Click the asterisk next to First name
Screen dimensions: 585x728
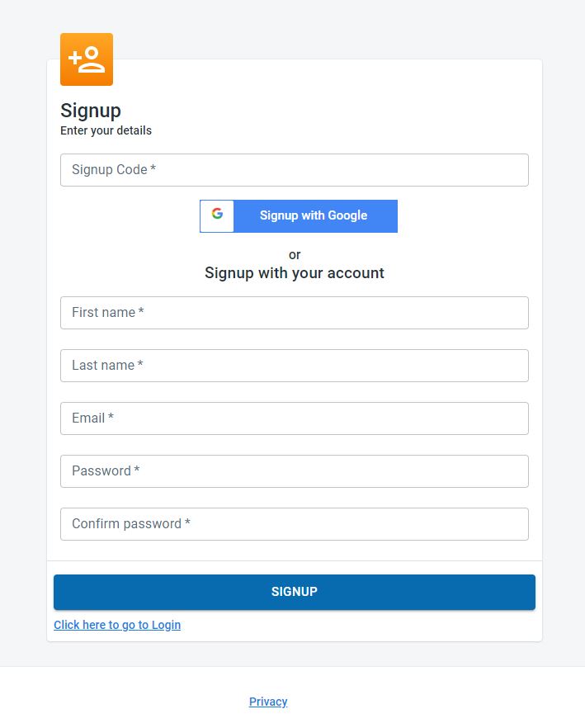[x=141, y=312]
